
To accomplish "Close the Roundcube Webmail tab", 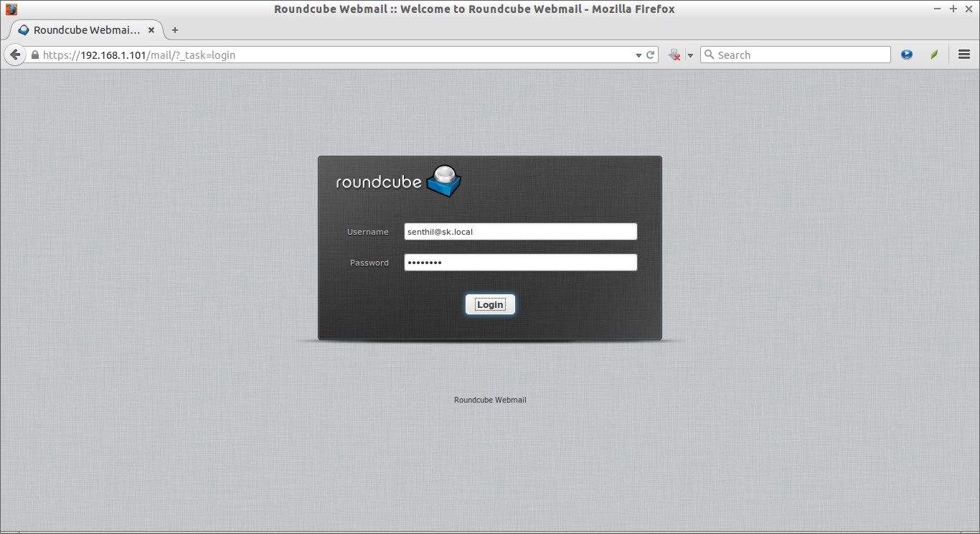I will click(x=151, y=30).
